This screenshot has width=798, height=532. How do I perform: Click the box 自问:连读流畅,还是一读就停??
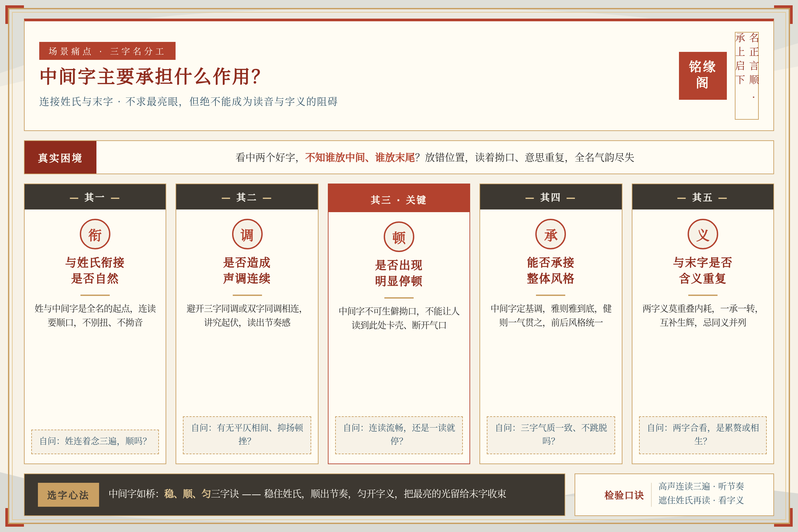399,435
